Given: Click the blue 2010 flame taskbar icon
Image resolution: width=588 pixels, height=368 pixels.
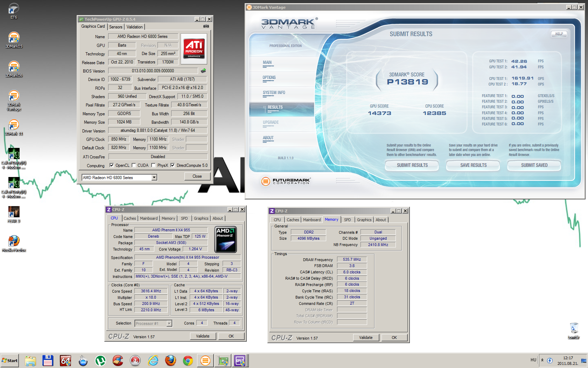Looking at the screenshot, I should point(83,361).
